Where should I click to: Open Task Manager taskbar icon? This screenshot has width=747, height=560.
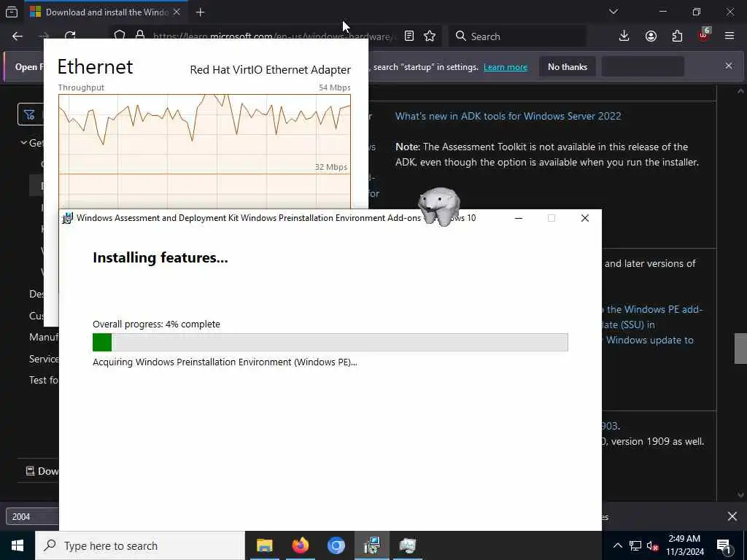click(x=408, y=545)
